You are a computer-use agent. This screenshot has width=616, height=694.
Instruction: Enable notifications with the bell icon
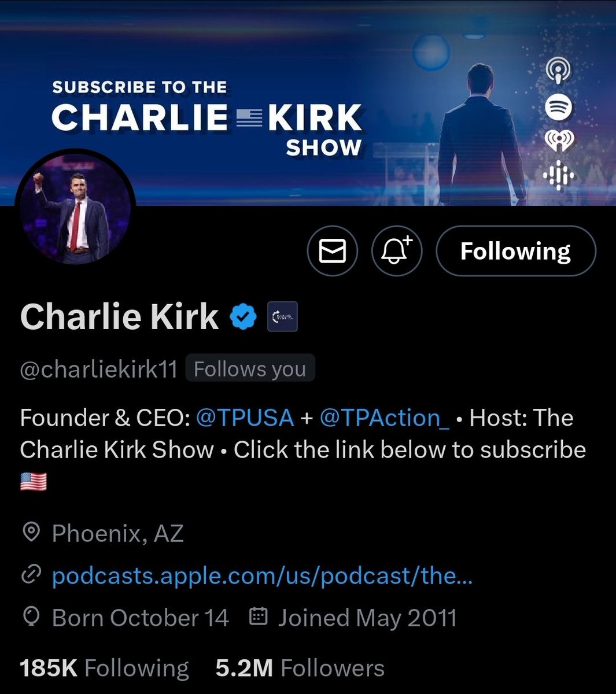397,251
